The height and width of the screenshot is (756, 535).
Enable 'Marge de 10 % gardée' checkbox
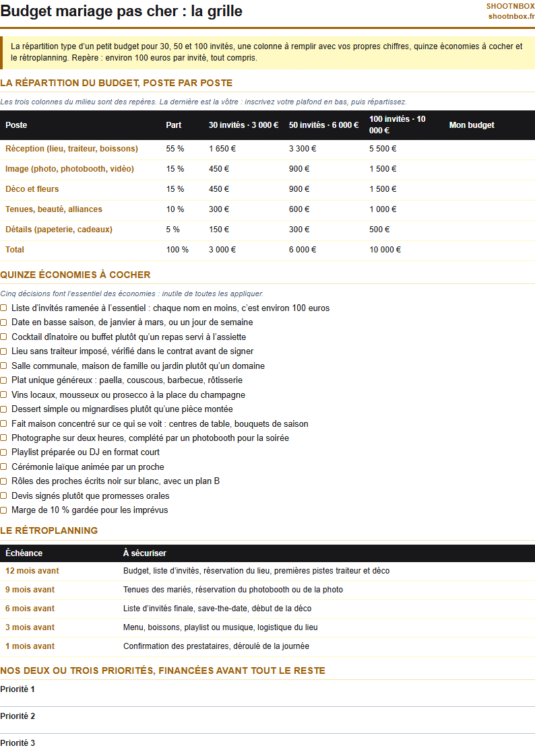(x=3, y=510)
